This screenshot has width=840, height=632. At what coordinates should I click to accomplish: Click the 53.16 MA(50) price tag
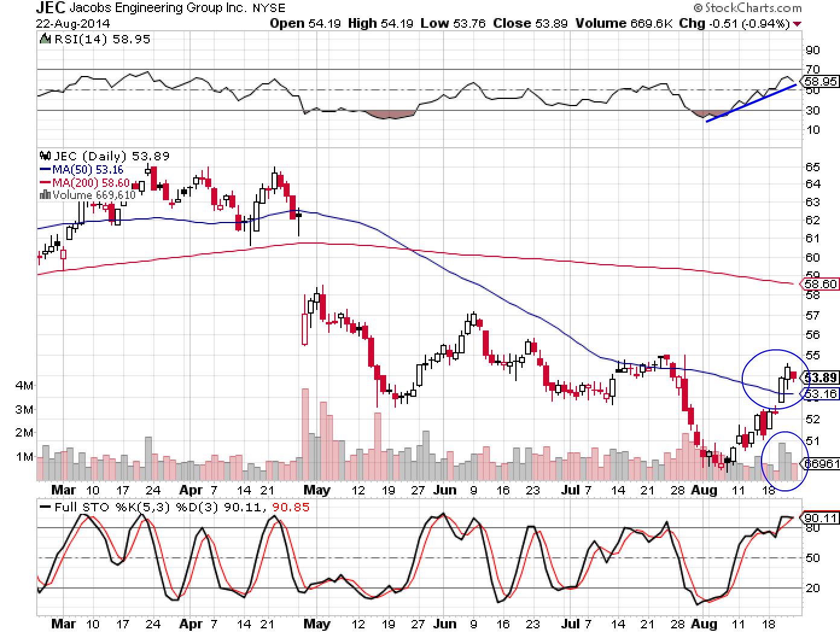[821, 394]
